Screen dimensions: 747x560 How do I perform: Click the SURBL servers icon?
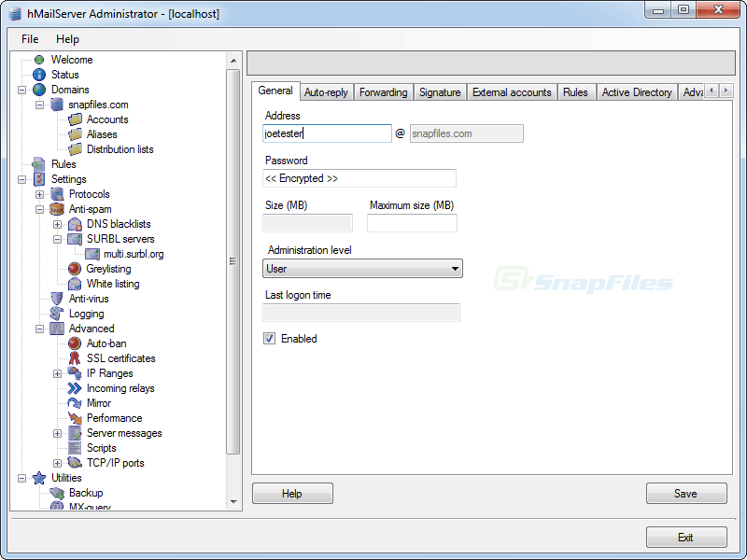pyautogui.click(x=75, y=239)
